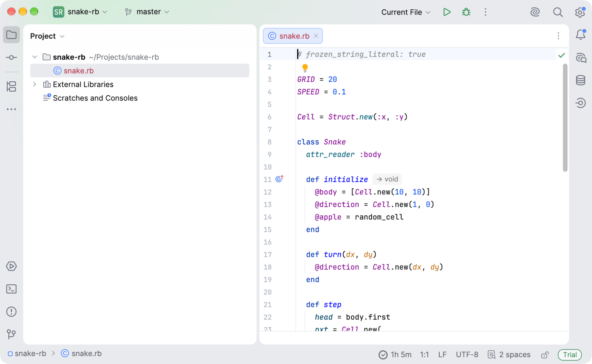Screen dimensions: 592x364
Task: Open the Services tool window
Action: pos(11,266)
